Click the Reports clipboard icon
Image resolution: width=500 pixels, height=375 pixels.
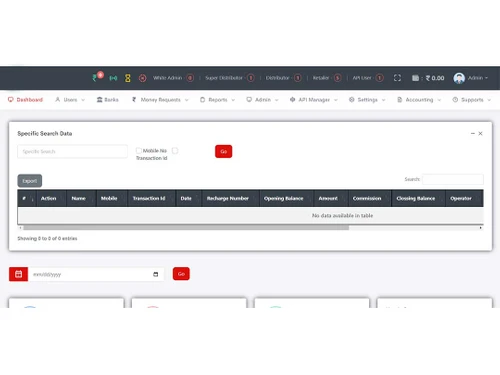(202, 100)
